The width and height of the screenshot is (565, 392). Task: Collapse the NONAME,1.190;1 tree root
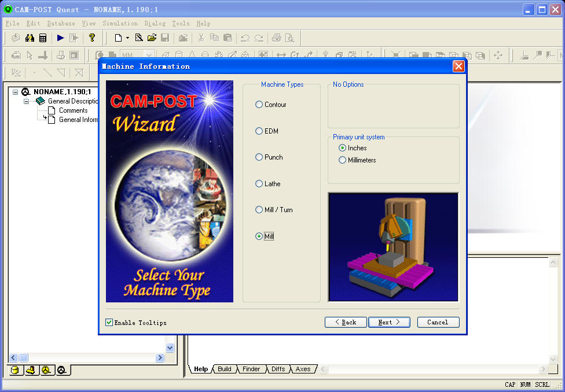(15, 92)
